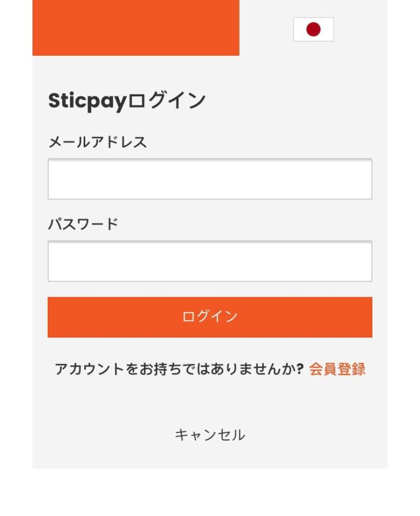Click the orange ログイン button
The height and width of the screenshot is (516, 420).
coord(209,317)
